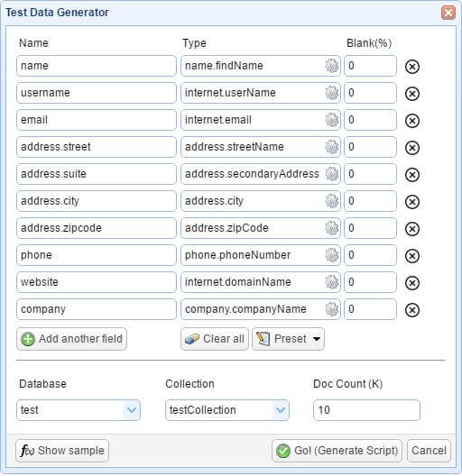The width and height of the screenshot is (462, 476).
Task: Click the name field's Name input
Action: point(97,66)
